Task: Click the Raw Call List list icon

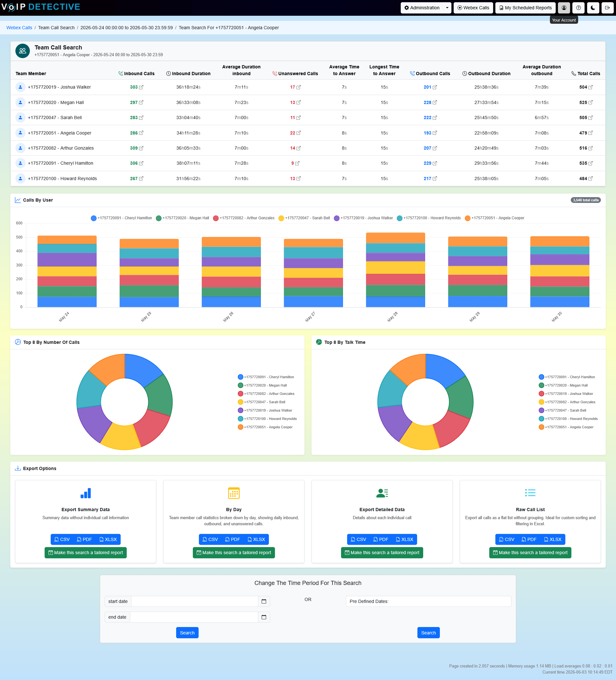Action: pyautogui.click(x=530, y=493)
